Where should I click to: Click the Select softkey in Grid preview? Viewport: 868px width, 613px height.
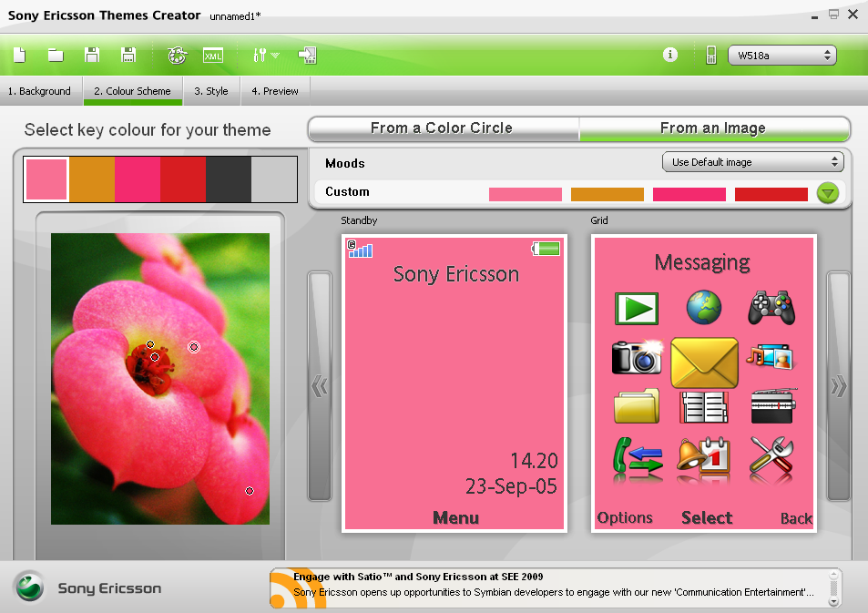[x=707, y=517]
